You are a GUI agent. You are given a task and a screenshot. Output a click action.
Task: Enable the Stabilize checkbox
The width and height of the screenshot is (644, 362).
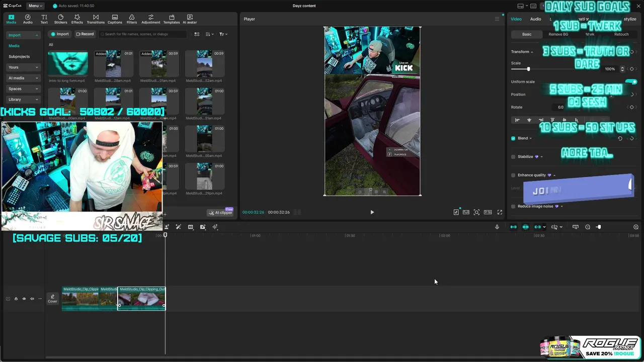[513, 157]
